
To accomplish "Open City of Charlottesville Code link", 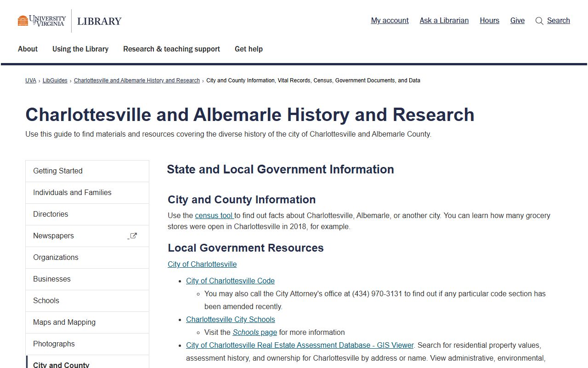I will (x=230, y=281).
